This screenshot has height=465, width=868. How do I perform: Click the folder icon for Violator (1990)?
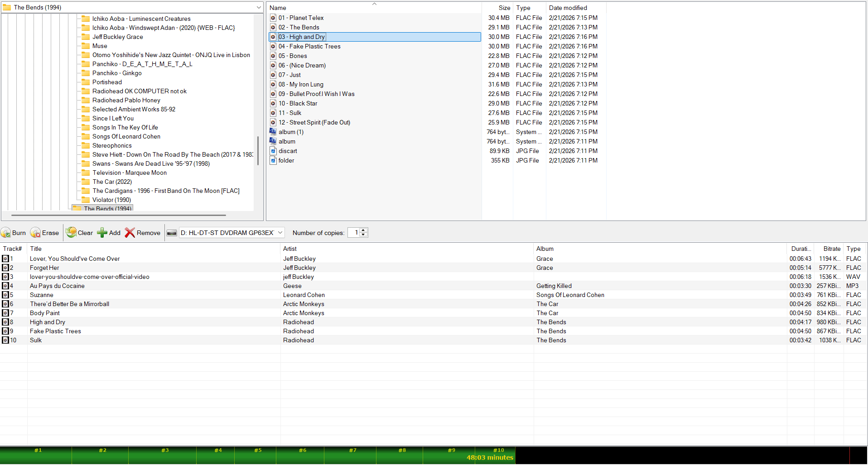point(86,200)
